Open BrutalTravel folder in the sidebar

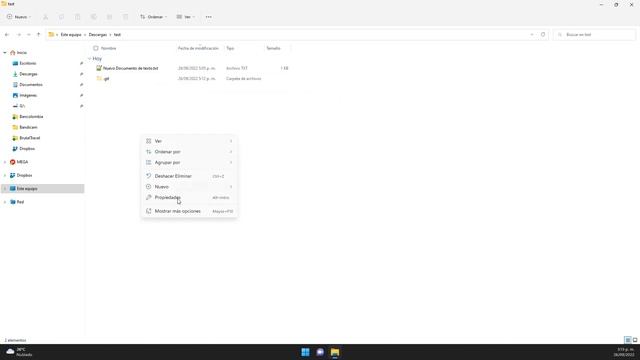[30, 138]
